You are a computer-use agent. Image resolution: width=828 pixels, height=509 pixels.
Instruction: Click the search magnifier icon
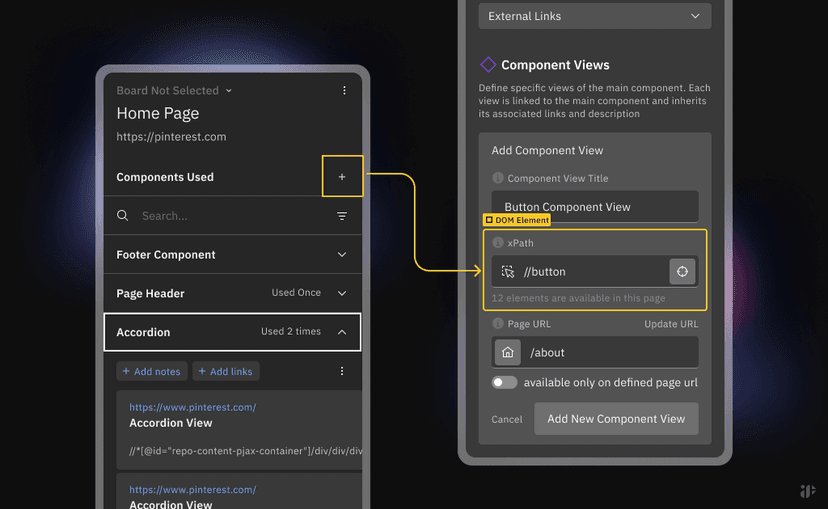(123, 215)
